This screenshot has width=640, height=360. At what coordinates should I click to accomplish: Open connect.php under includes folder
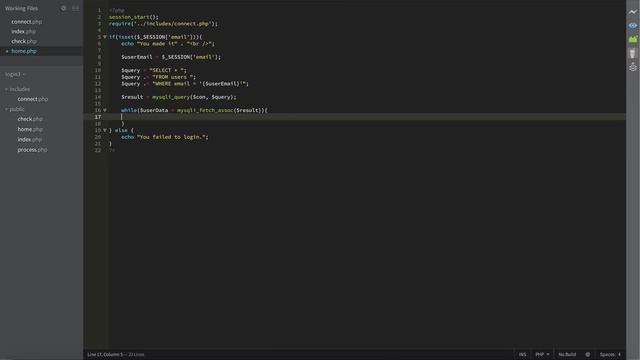33,99
